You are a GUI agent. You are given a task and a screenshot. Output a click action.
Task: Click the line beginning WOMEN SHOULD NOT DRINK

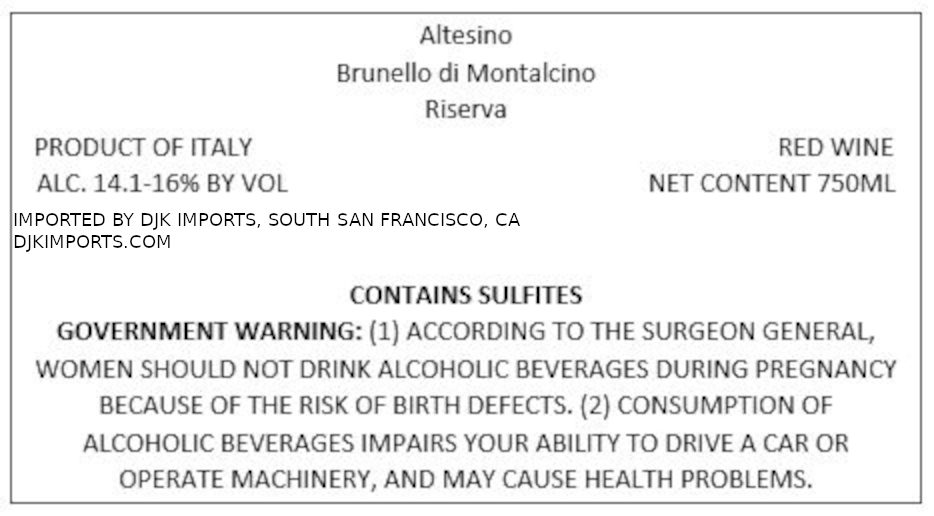(x=466, y=369)
